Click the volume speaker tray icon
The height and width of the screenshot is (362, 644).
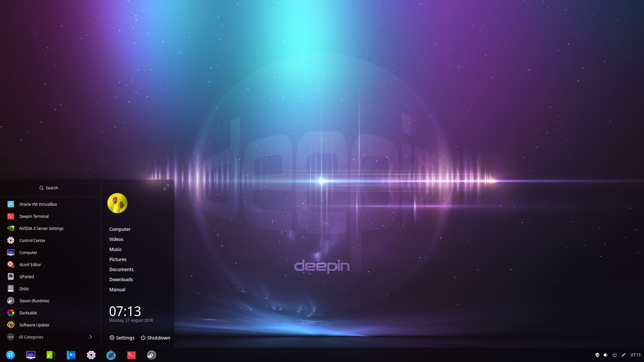pyautogui.click(x=606, y=355)
